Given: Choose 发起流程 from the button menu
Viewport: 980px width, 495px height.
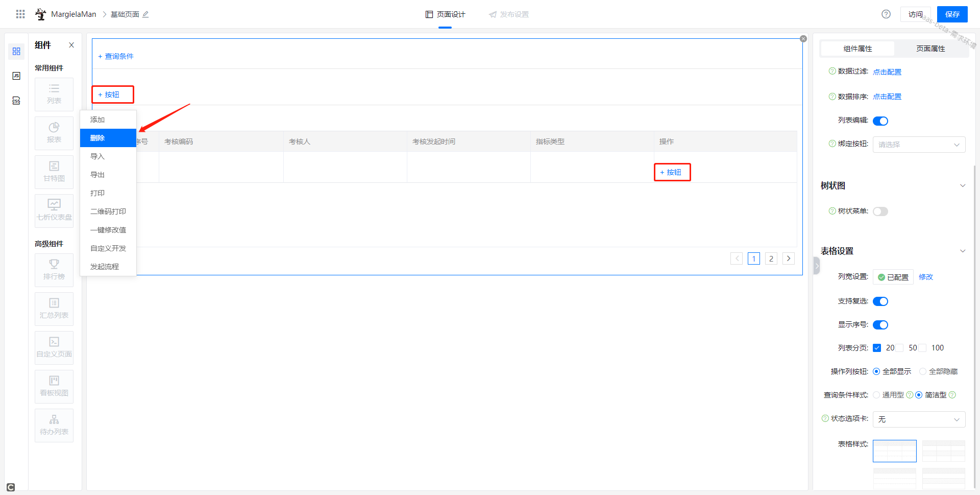Looking at the screenshot, I should (108, 267).
